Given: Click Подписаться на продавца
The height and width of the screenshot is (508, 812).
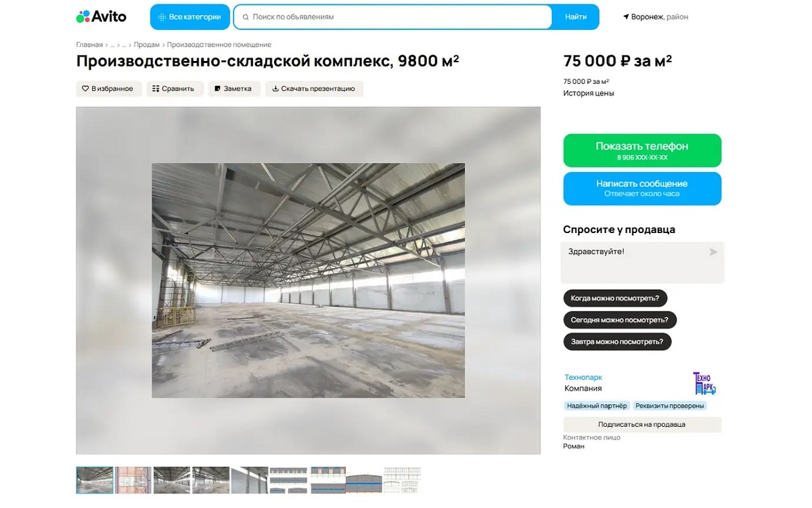Looking at the screenshot, I should [642, 425].
